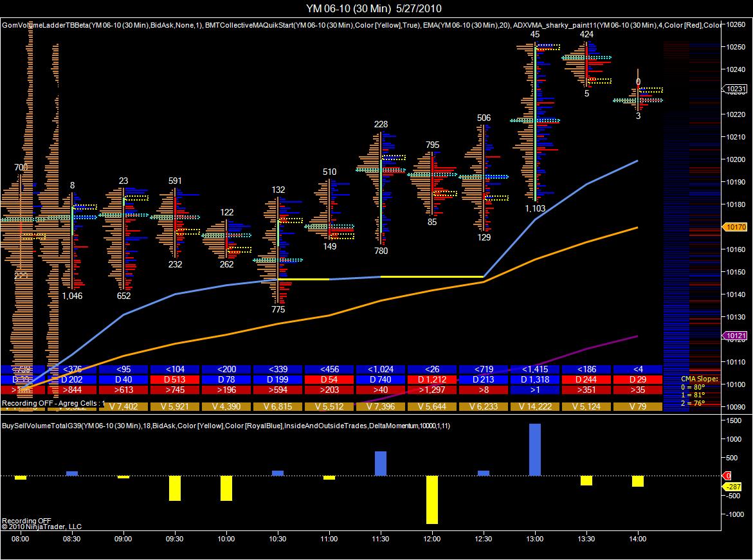Screen dimensions: 753x560
Task: Select the >1,297 ask volume cell
Action: tap(431, 390)
